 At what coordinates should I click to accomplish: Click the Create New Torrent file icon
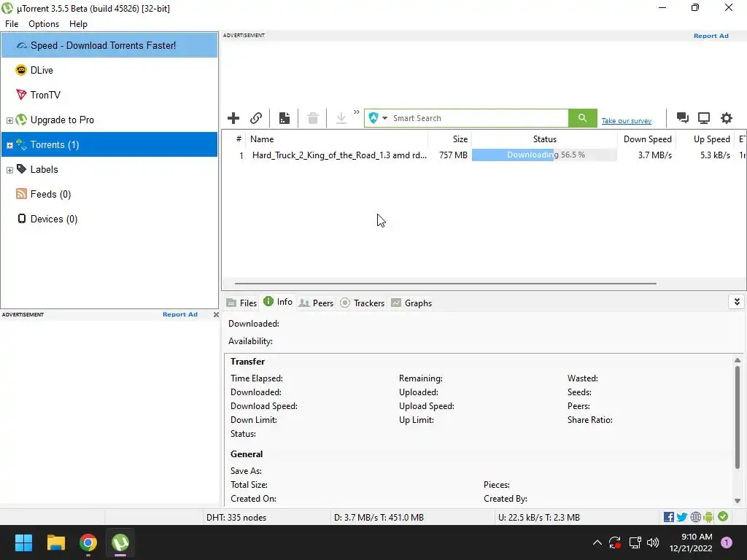pyautogui.click(x=285, y=118)
